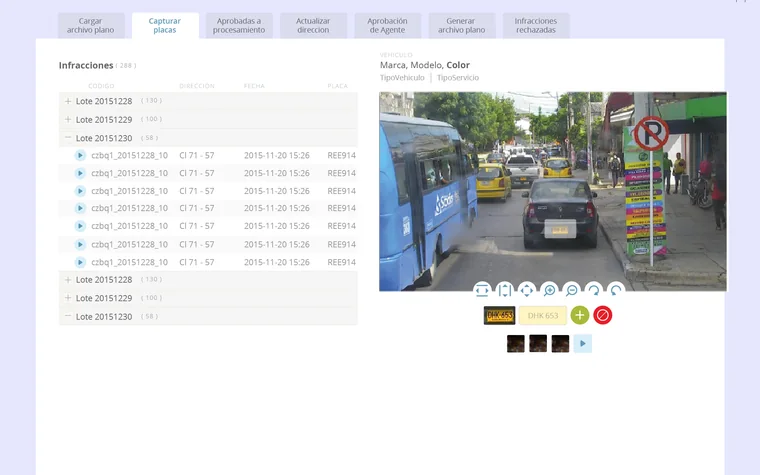Select the pan/move image tool
Image resolution: width=760 pixels, height=475 pixels.
527,290
